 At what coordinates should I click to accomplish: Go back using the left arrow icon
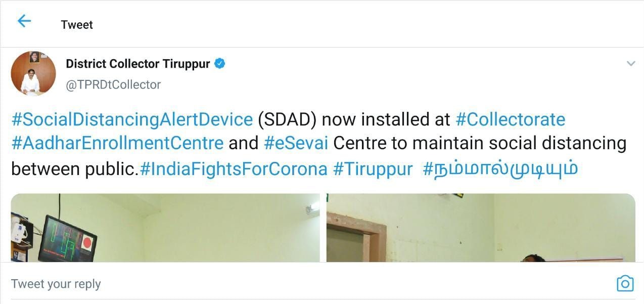[24, 21]
